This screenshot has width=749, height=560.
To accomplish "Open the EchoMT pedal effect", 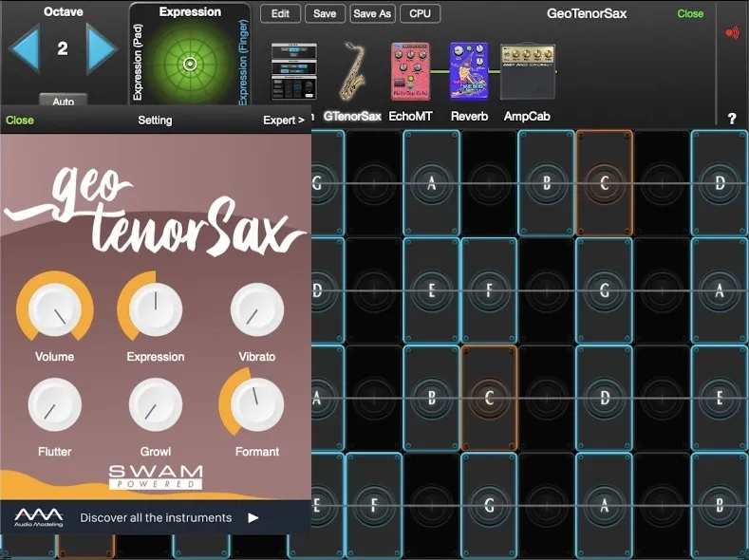I will [410, 71].
